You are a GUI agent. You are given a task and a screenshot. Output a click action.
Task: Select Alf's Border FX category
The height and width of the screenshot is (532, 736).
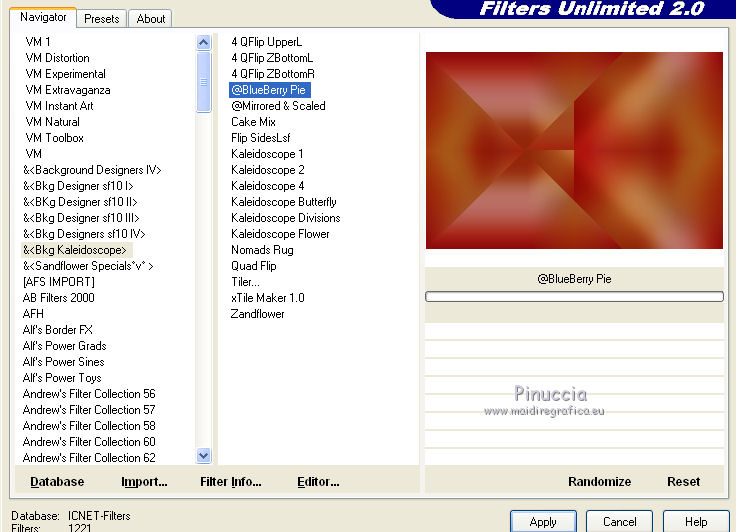[x=57, y=329]
